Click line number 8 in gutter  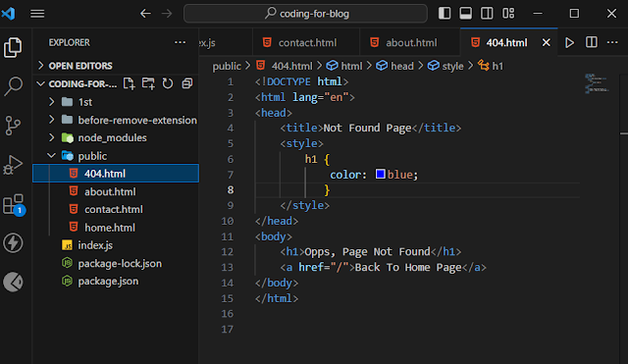231,189
